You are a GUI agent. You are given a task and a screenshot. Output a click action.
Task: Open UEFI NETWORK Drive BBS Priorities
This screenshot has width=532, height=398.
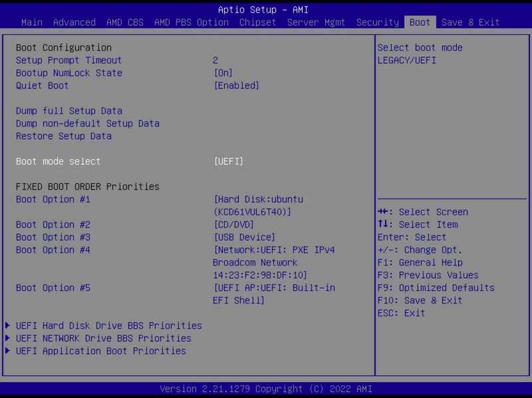104,338
